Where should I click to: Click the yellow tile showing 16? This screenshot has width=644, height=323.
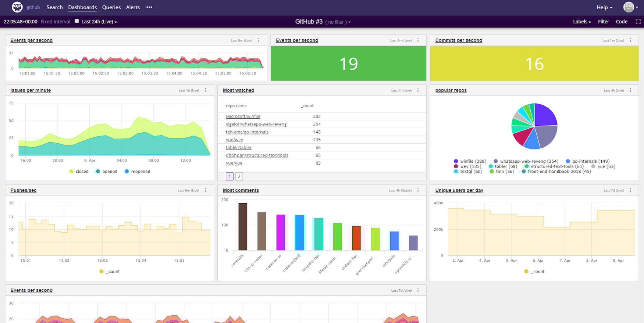[534, 64]
